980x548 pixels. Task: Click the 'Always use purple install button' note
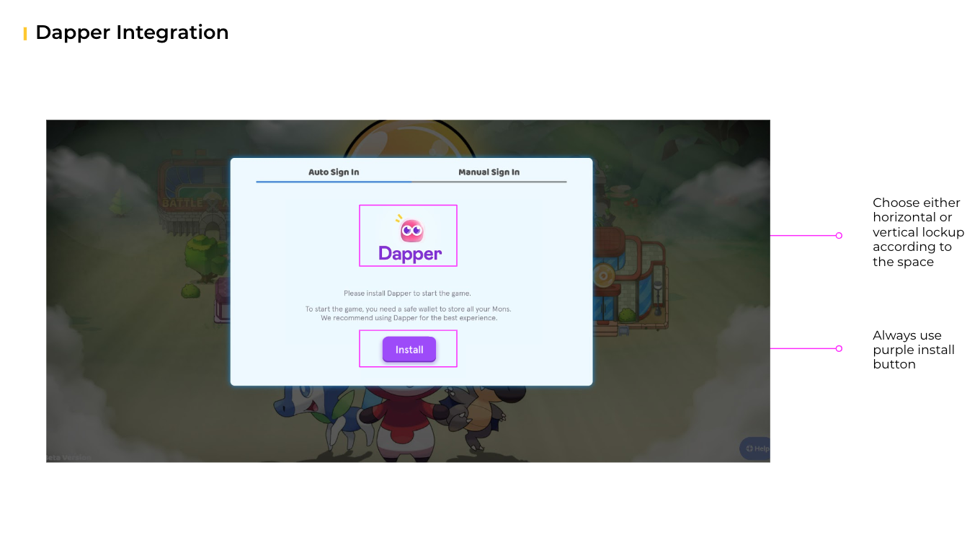pyautogui.click(x=914, y=350)
